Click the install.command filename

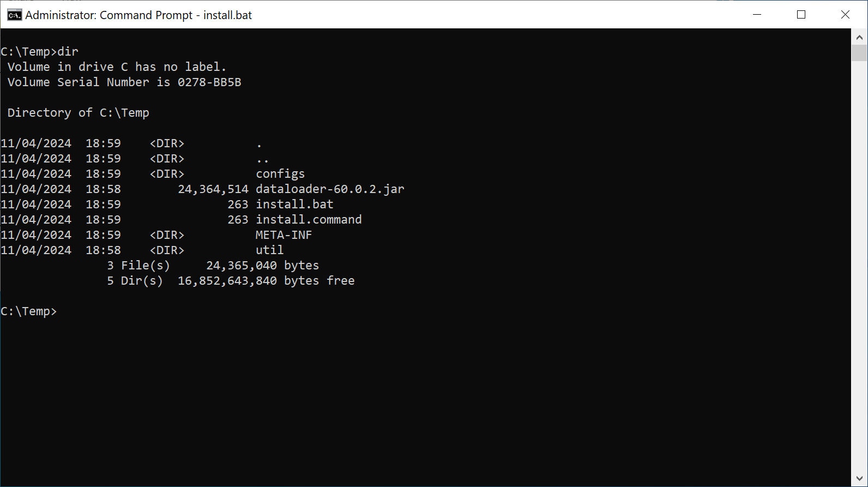click(309, 220)
